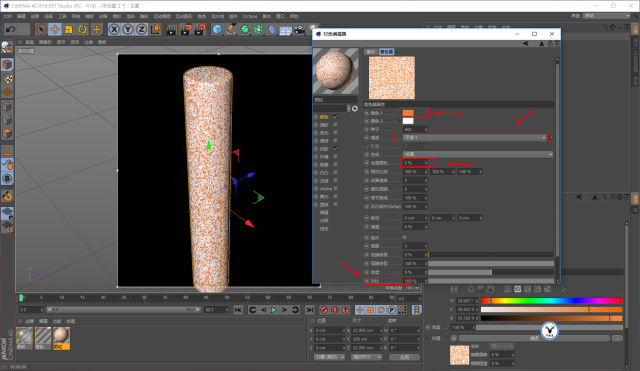Select the Move tool icon
The height and width of the screenshot is (371, 640).
pyautogui.click(x=55, y=29)
